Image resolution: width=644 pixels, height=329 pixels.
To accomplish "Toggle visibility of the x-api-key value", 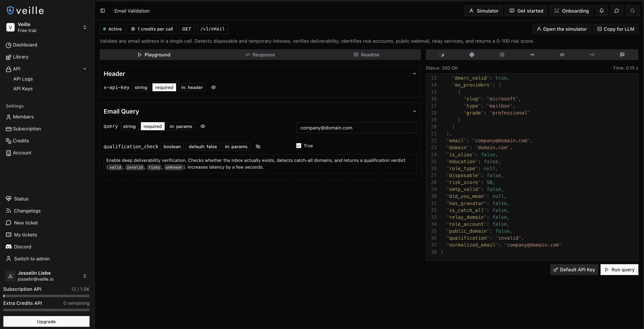I will pyautogui.click(x=213, y=87).
